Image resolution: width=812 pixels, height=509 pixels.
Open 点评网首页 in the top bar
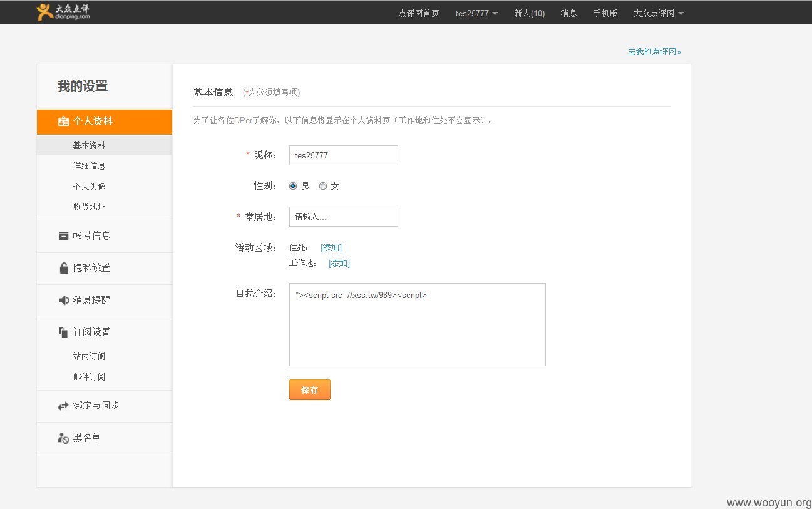pyautogui.click(x=419, y=13)
